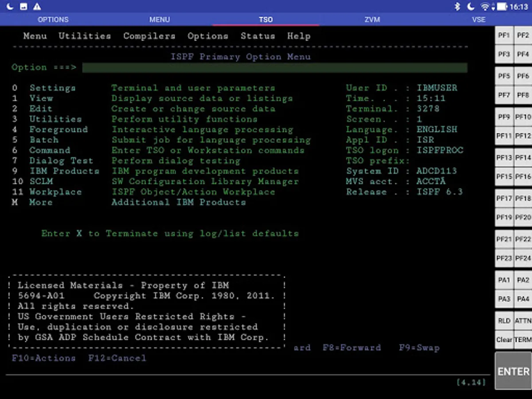Open the Help action bar menu

click(x=299, y=36)
